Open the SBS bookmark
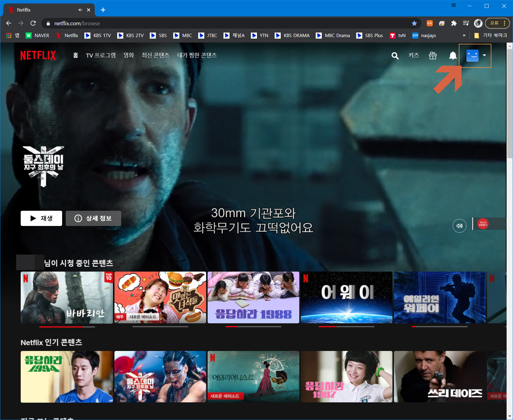Image resolution: width=513 pixels, height=420 pixels. tap(158, 36)
